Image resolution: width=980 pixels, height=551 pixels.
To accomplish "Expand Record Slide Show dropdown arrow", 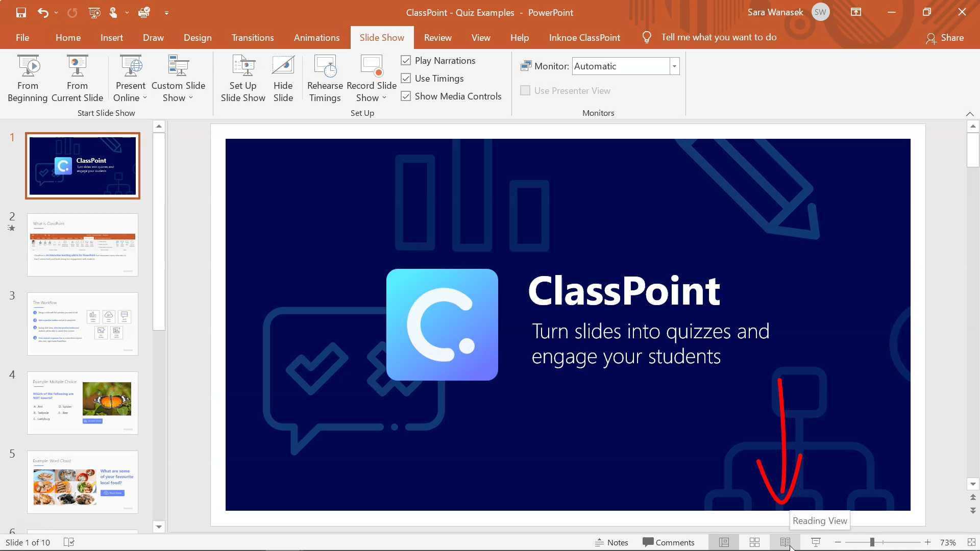I will 384,98.
